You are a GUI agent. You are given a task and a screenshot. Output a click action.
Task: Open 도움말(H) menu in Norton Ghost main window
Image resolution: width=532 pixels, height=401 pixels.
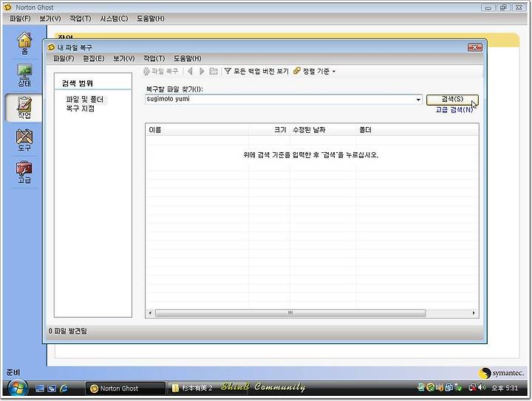click(151, 18)
